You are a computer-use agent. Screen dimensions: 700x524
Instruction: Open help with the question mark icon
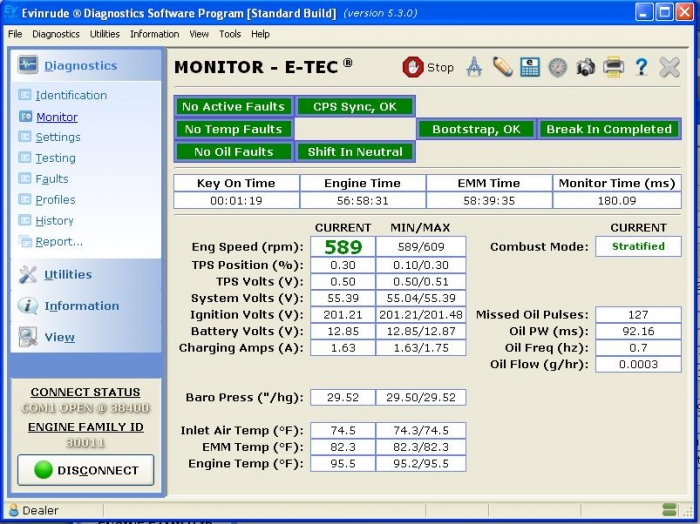(x=641, y=67)
